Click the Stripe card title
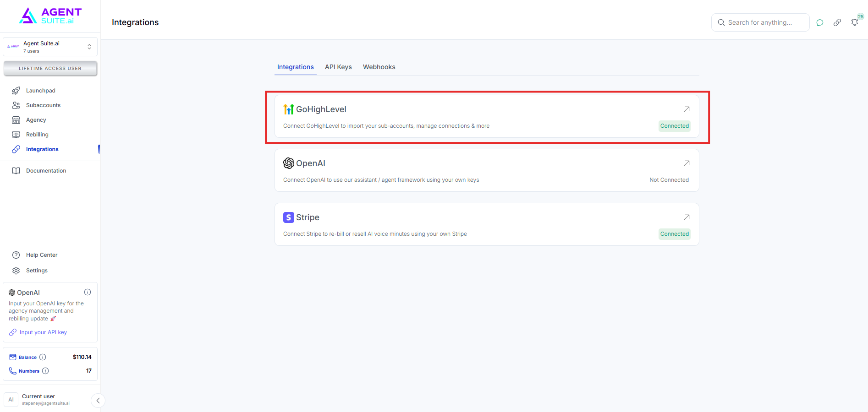This screenshot has height=412, width=868. point(308,217)
